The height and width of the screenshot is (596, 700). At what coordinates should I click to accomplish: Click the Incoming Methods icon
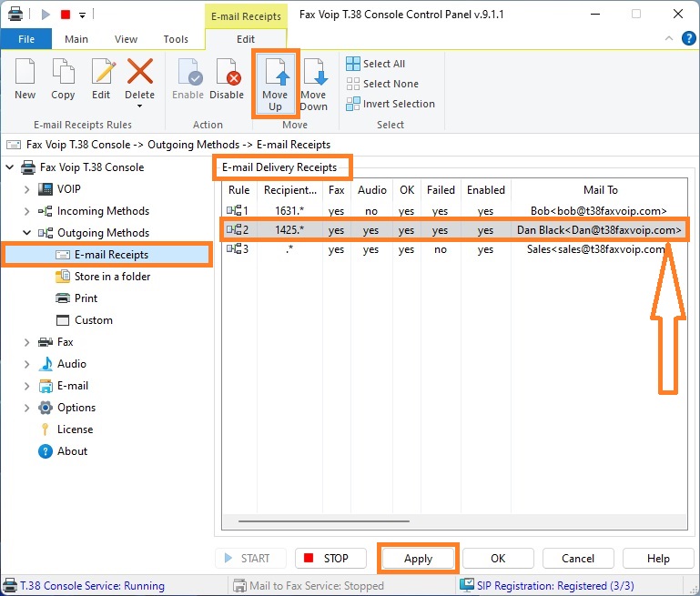point(46,211)
